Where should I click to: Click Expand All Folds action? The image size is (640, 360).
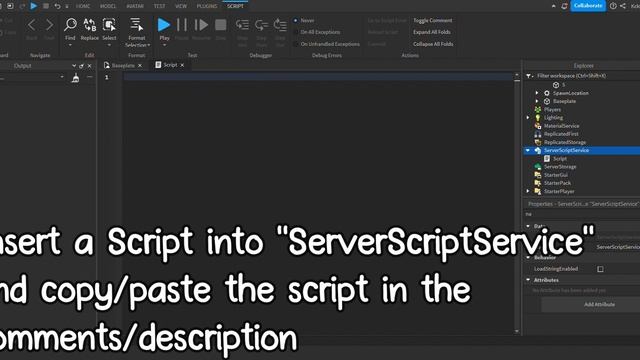pos(432,32)
